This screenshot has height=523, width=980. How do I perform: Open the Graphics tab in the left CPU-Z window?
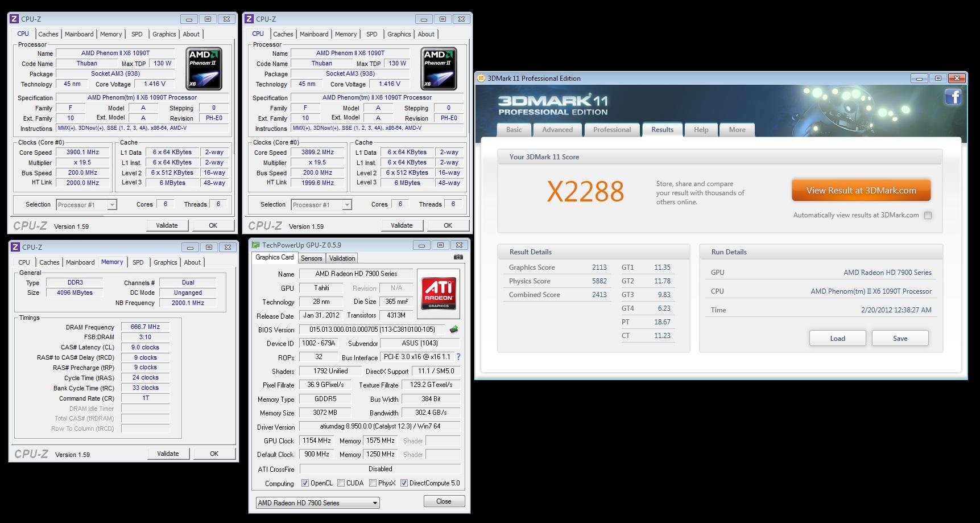(164, 34)
